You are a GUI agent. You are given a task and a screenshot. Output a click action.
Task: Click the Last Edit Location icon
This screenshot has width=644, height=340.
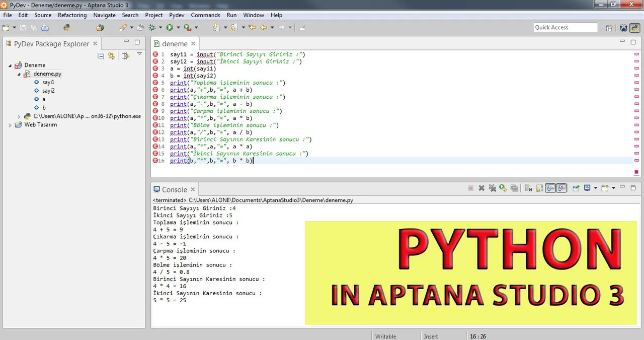[252, 28]
